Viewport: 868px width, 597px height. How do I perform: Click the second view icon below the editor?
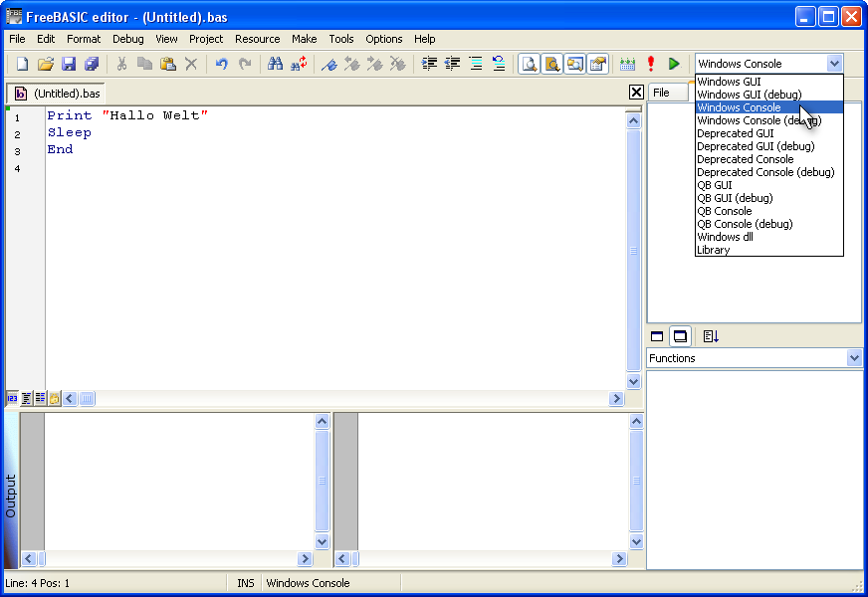tap(26, 398)
